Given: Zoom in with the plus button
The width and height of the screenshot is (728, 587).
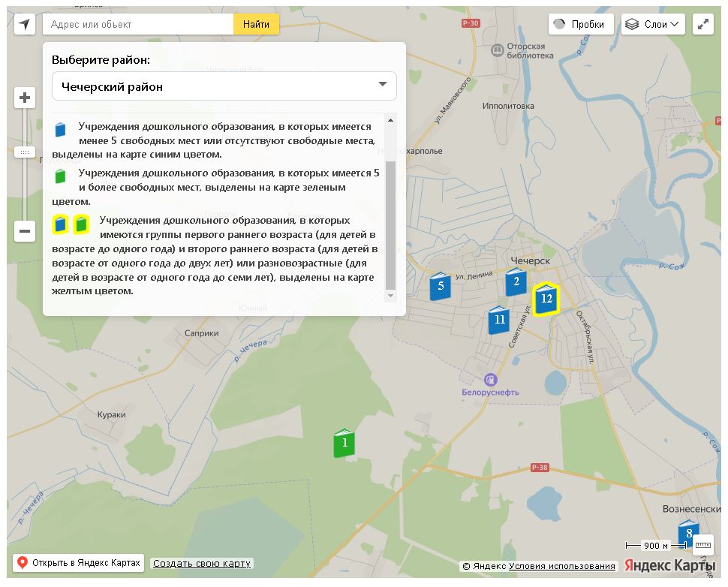Looking at the screenshot, I should pos(25,98).
